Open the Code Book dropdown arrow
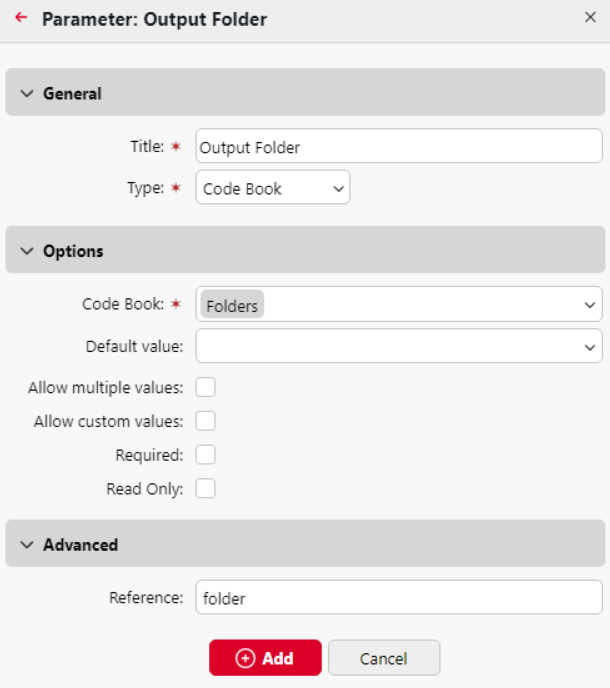The image size is (610, 688). (x=589, y=305)
